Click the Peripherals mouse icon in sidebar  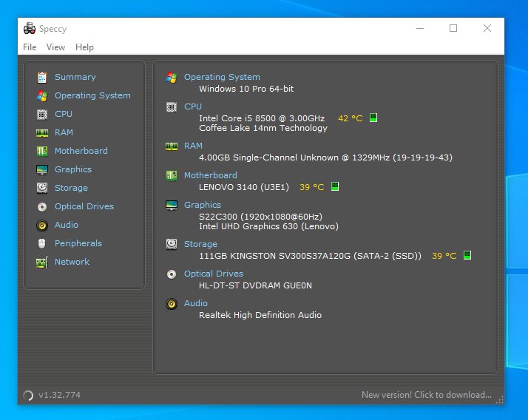[41, 243]
